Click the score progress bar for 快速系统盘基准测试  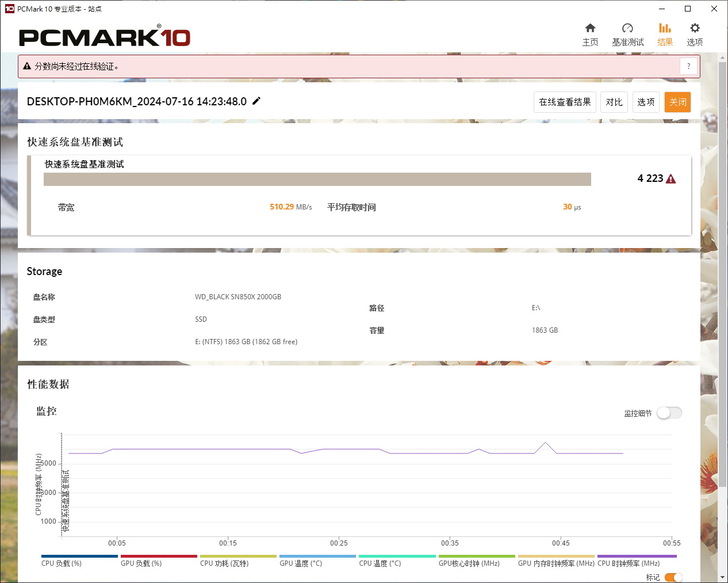pos(317,179)
